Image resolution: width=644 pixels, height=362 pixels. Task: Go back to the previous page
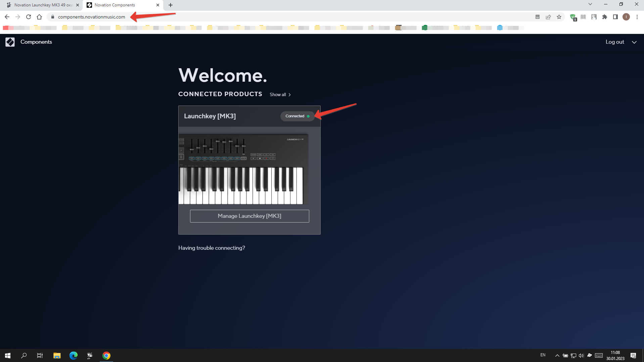click(x=7, y=17)
